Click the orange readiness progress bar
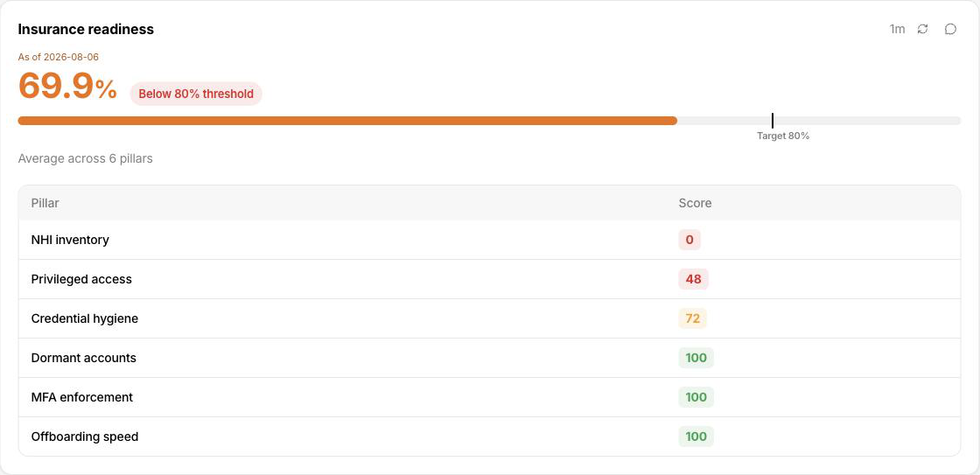The image size is (980, 475). (347, 121)
